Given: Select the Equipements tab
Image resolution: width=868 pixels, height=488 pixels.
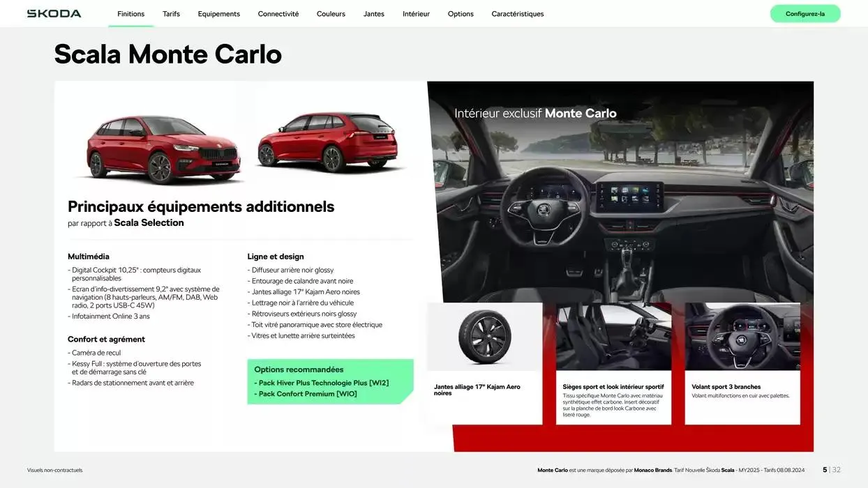Looking at the screenshot, I should coord(218,14).
